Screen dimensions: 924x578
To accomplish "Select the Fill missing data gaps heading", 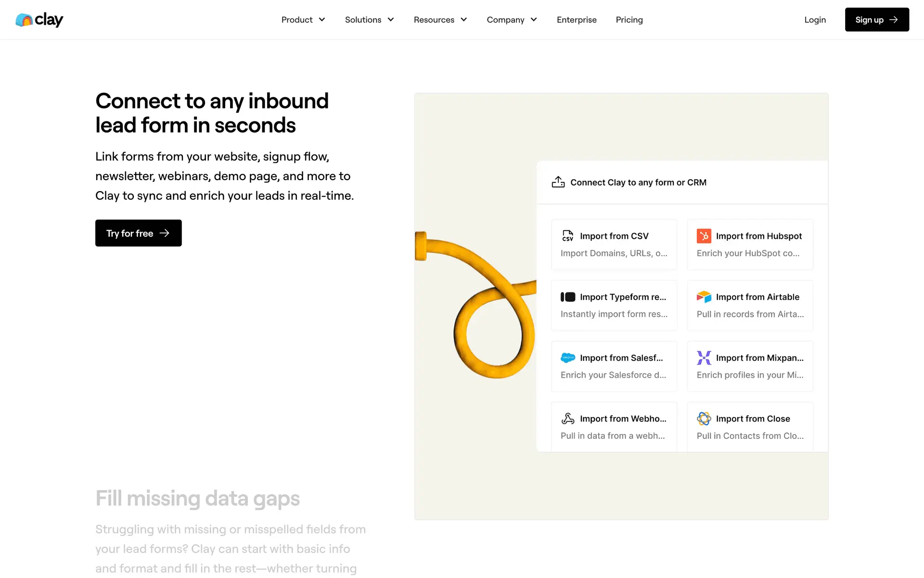I will pyautogui.click(x=197, y=499).
